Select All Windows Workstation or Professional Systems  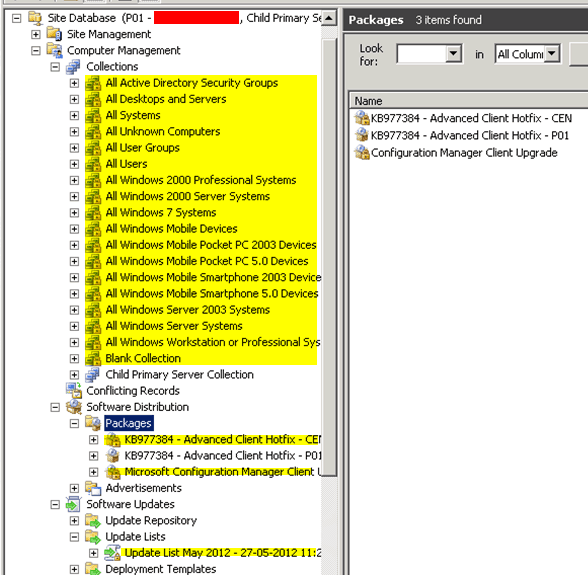pyautogui.click(x=213, y=342)
